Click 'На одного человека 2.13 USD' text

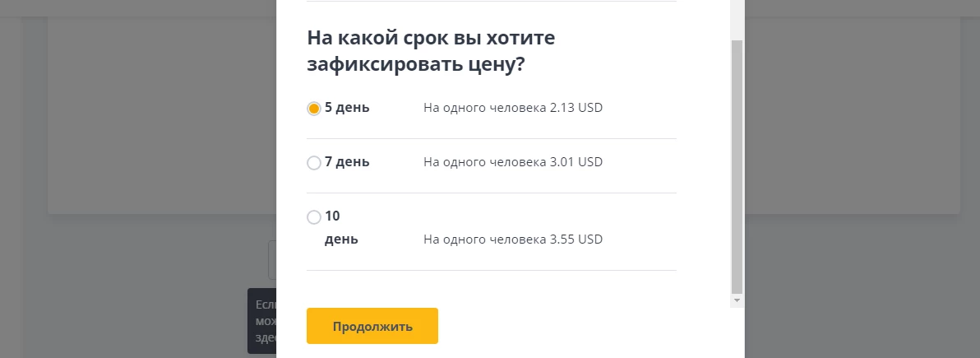513,108
